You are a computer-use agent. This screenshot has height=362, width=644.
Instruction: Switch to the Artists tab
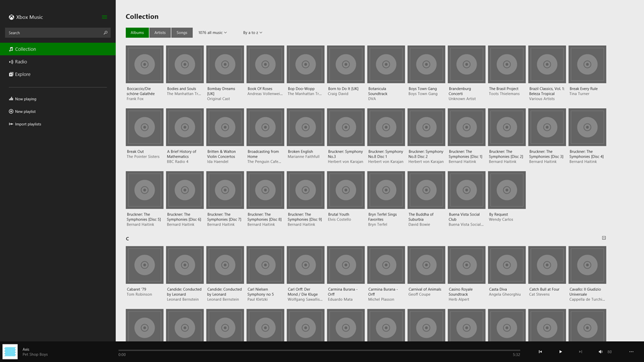point(160,33)
